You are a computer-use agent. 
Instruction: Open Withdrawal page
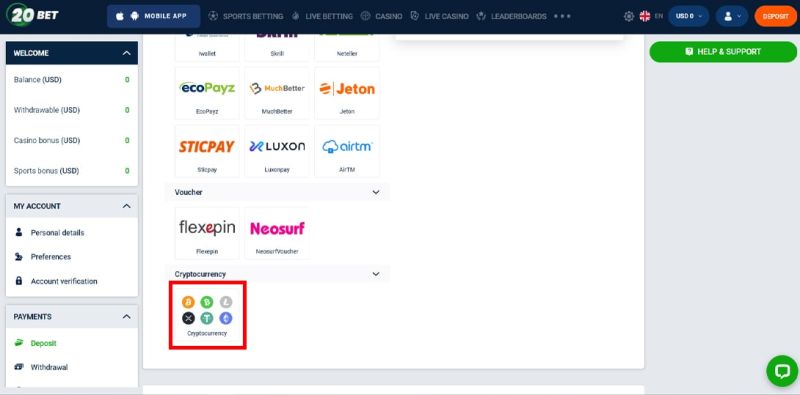click(49, 367)
